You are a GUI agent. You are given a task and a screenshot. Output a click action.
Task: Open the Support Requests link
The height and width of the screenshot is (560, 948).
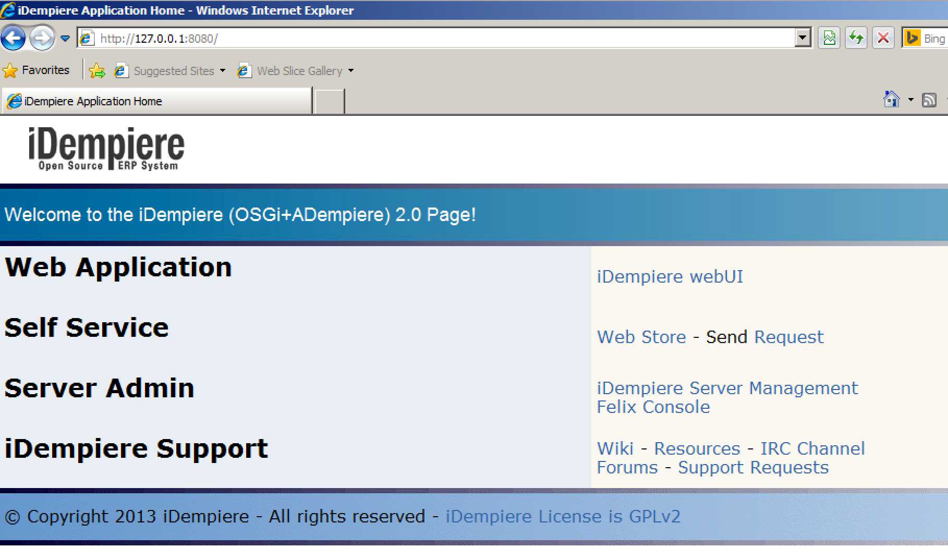point(753,468)
